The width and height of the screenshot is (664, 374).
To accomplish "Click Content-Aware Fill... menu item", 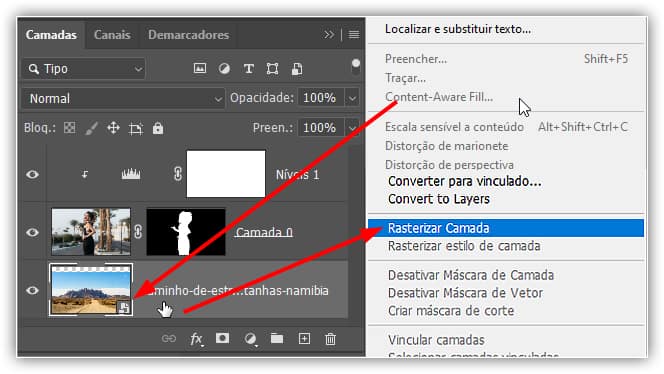I will click(439, 97).
